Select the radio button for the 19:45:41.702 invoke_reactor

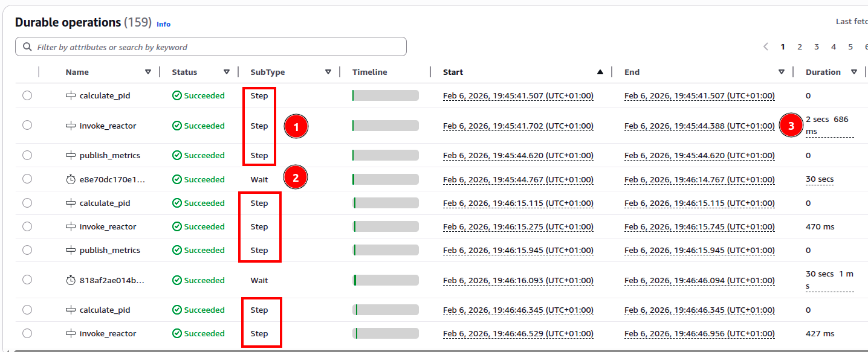(x=27, y=125)
